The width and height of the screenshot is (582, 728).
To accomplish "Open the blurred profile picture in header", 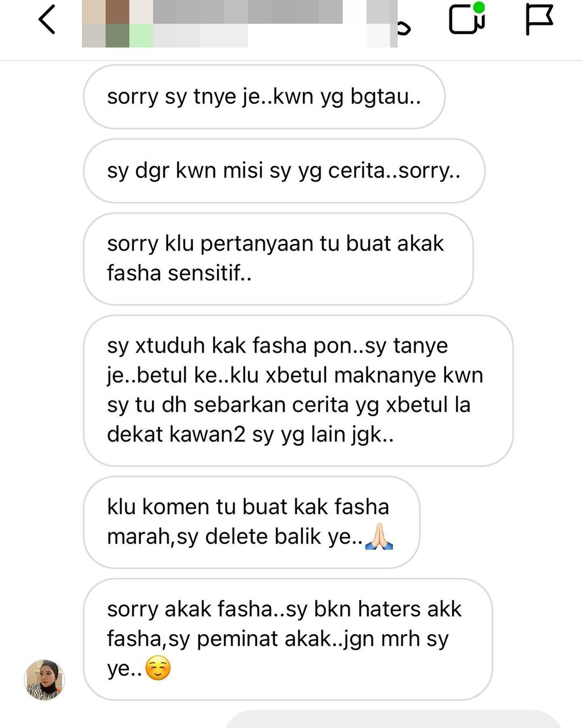I will pos(117,24).
